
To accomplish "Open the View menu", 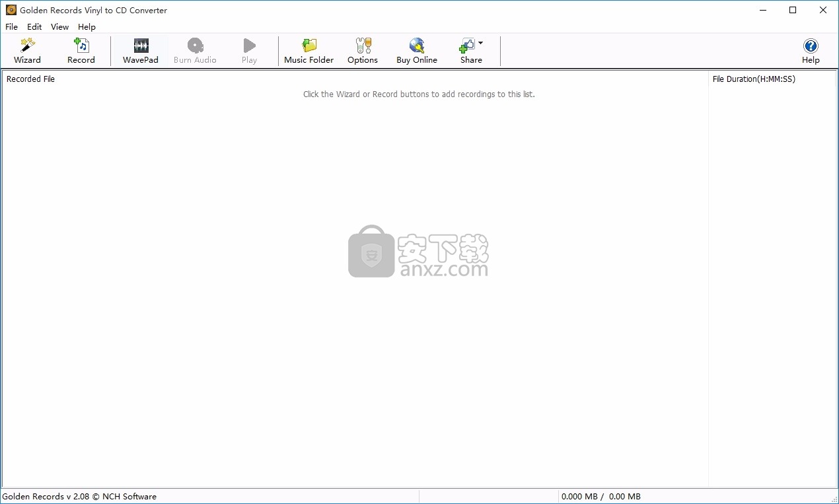I will click(60, 27).
